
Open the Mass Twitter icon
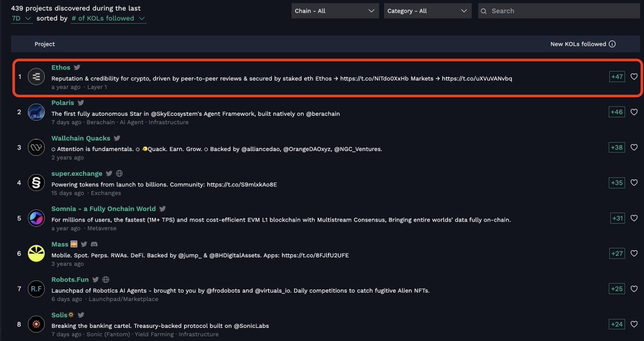(84, 244)
